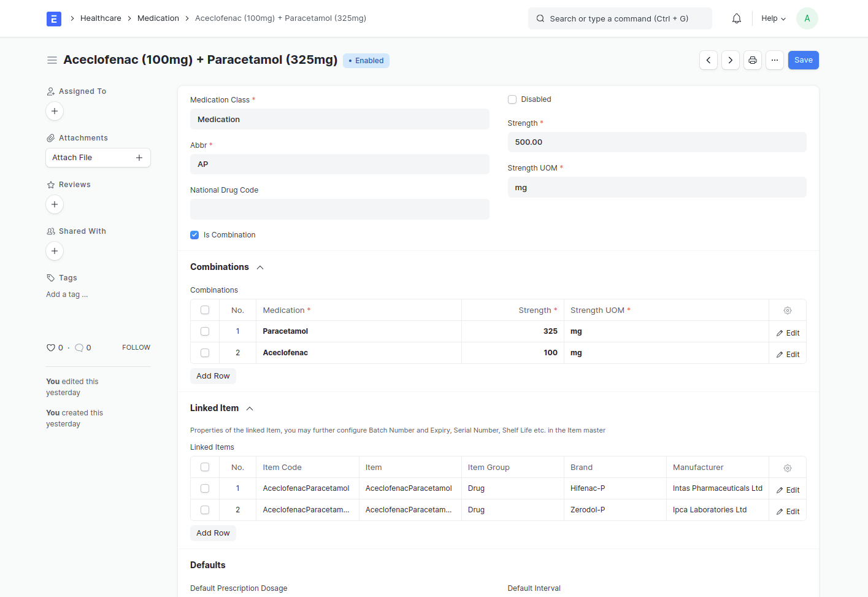Go to next medication record
The height and width of the screenshot is (597, 868).
731,60
